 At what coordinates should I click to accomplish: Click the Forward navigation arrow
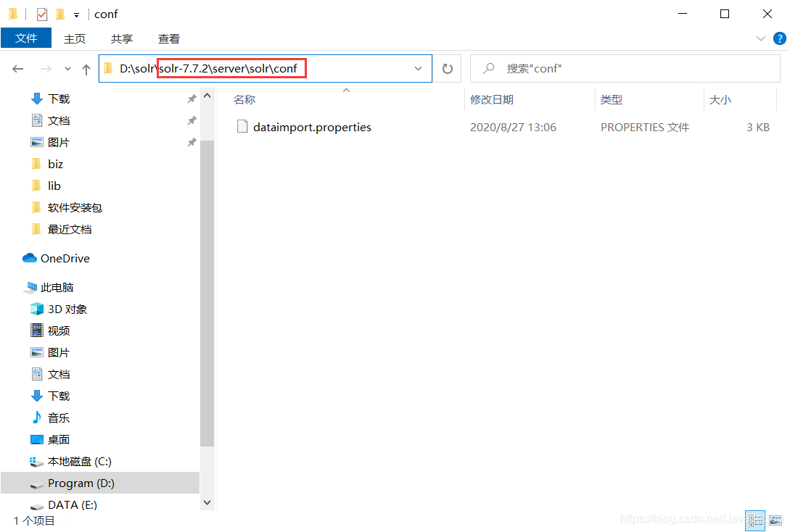coord(46,69)
